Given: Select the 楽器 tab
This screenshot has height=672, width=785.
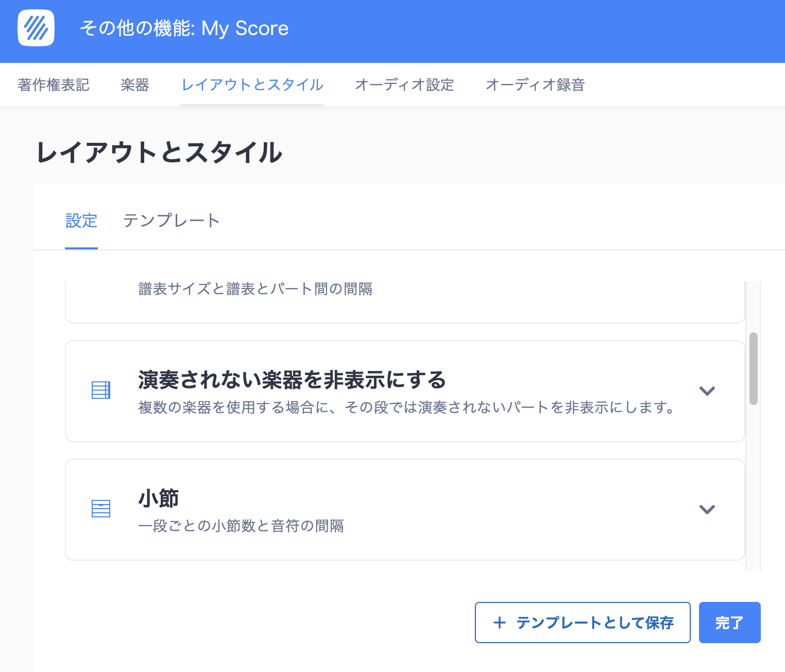Looking at the screenshot, I should tap(134, 85).
